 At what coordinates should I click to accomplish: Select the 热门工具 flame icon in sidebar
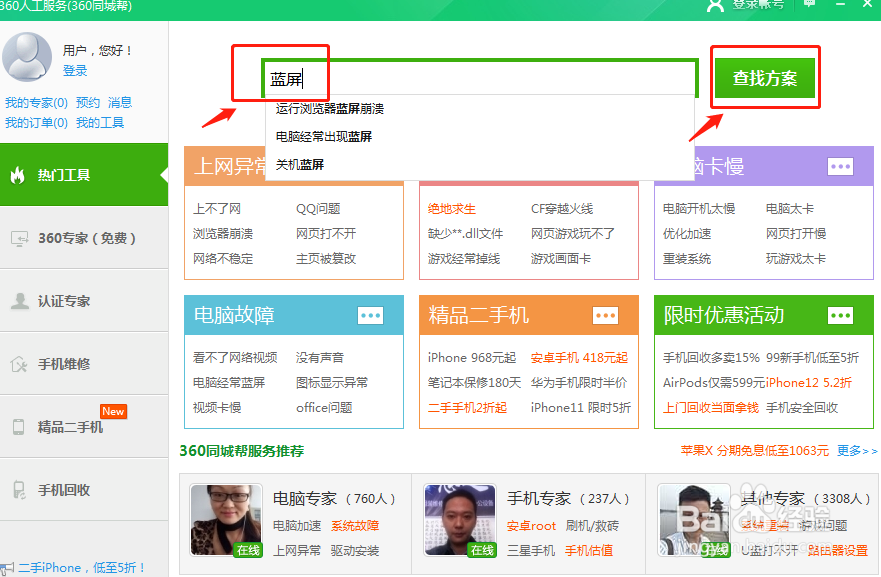click(x=18, y=174)
